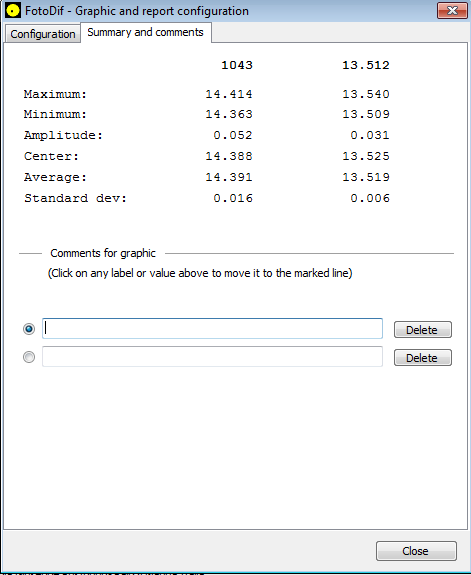Delete the second comment line
This screenshot has width=471, height=575.
423,358
